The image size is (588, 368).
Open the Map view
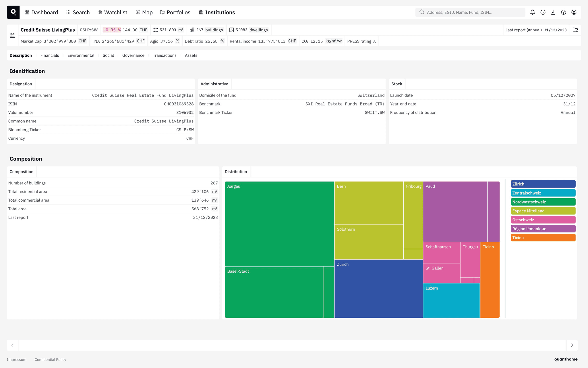coord(144,12)
